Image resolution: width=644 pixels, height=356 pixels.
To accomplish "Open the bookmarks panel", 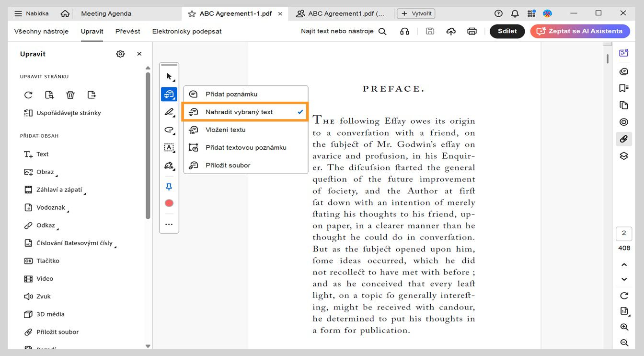I will (x=623, y=88).
